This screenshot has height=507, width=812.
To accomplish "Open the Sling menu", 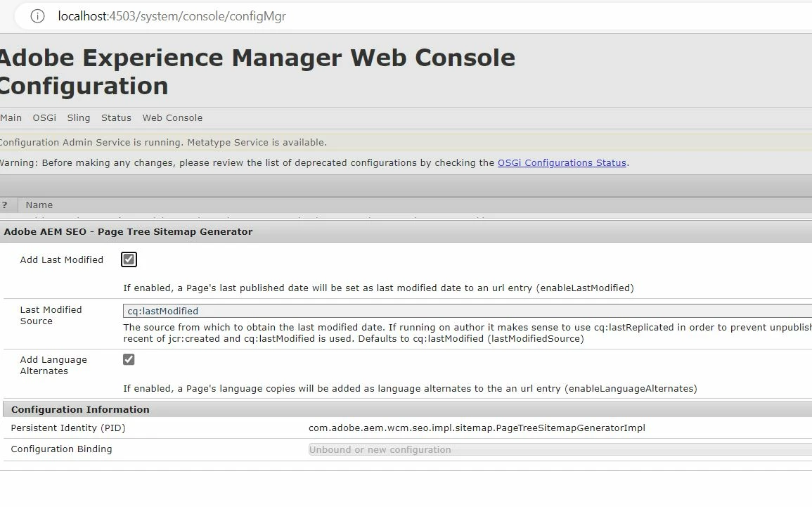I will pyautogui.click(x=79, y=117).
